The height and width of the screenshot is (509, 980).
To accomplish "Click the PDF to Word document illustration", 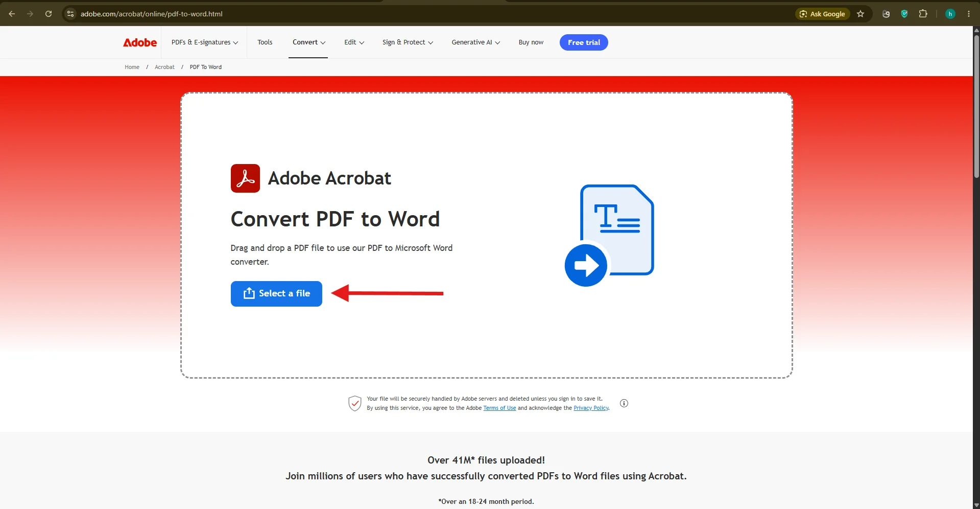I will 609,235.
